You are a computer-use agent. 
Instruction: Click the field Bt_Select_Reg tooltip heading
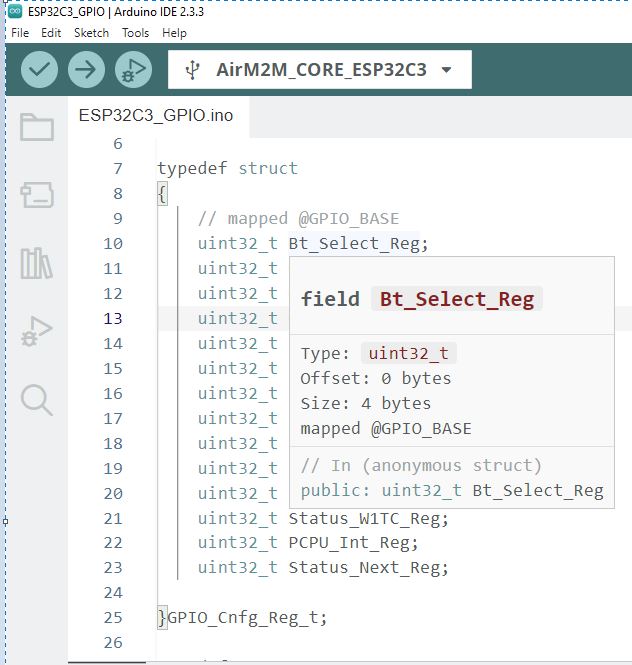click(417, 299)
